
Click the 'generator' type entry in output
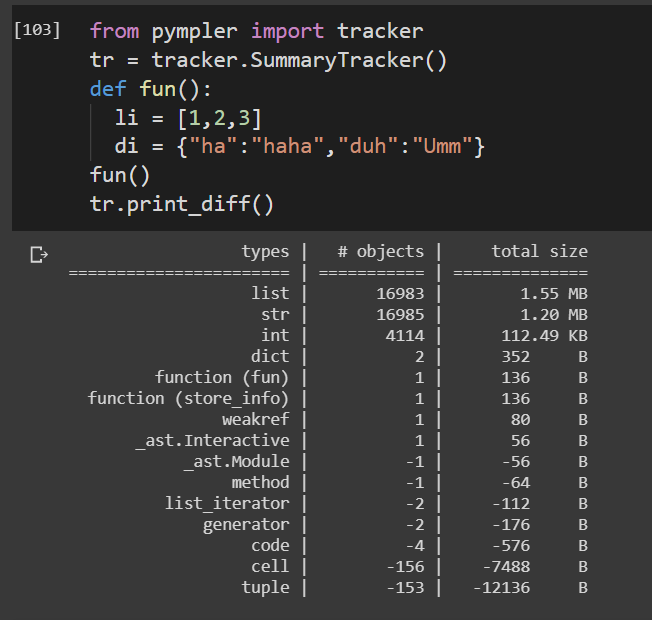pos(246,524)
